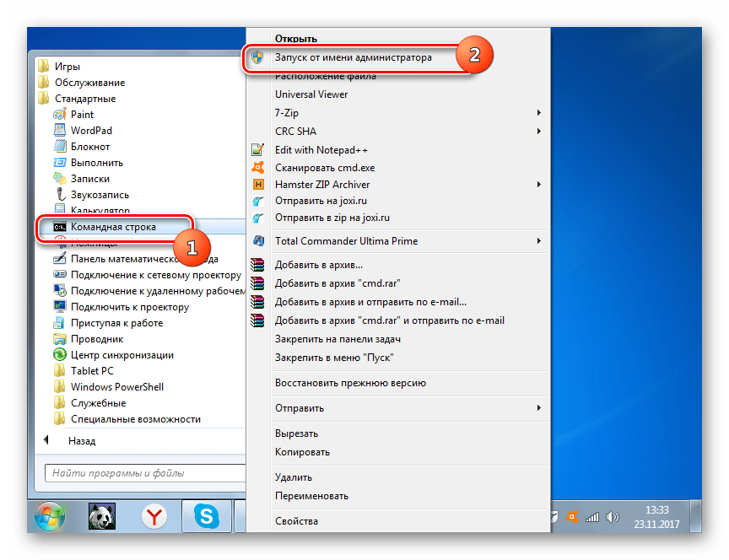
Task: Open the panda icon on the taskbar
Action: pyautogui.click(x=102, y=516)
